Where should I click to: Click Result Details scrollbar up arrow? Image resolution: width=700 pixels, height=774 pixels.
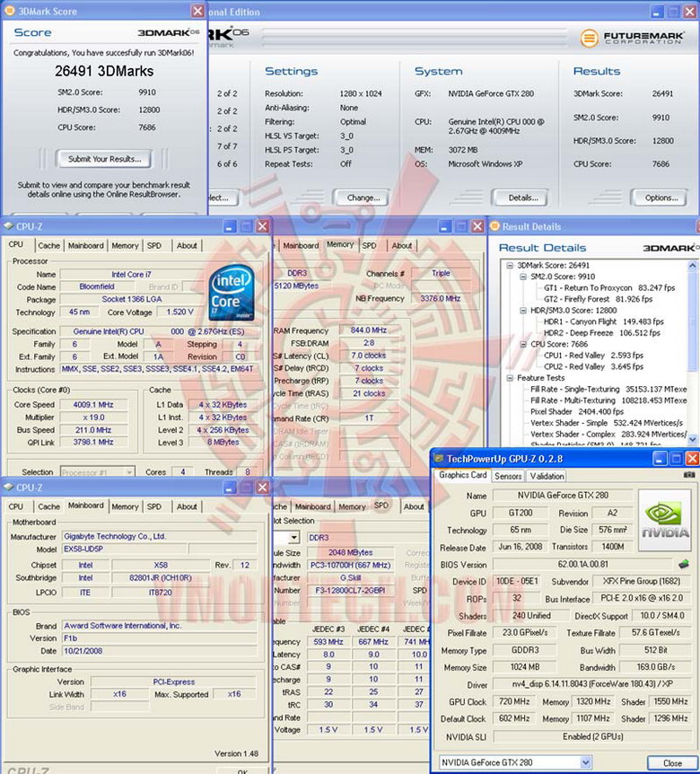point(692,266)
